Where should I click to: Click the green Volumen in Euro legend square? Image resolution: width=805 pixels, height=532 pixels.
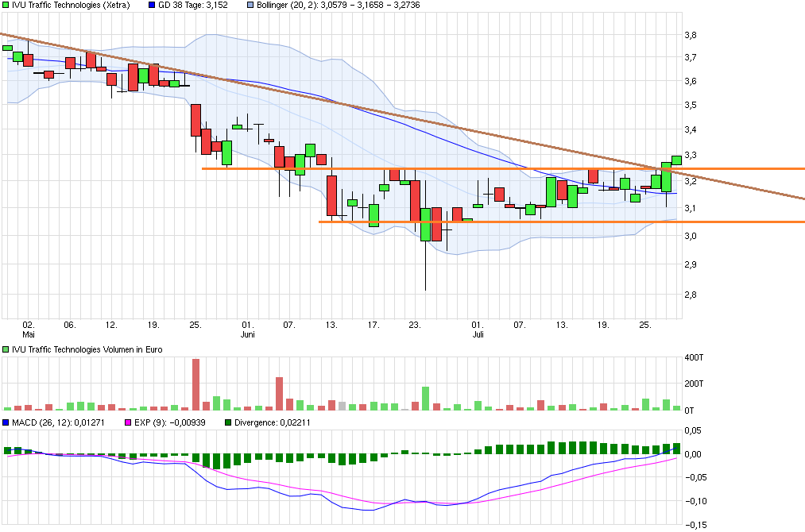[x=6, y=348]
